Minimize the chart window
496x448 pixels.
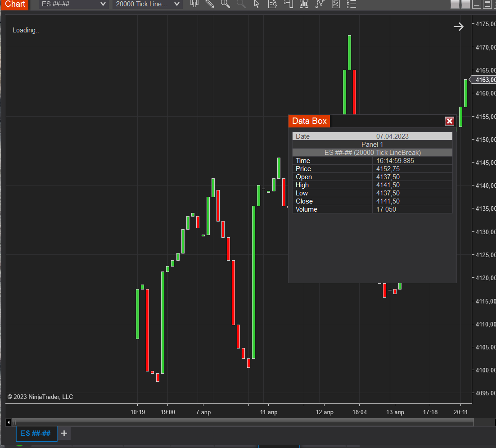tap(476, 5)
